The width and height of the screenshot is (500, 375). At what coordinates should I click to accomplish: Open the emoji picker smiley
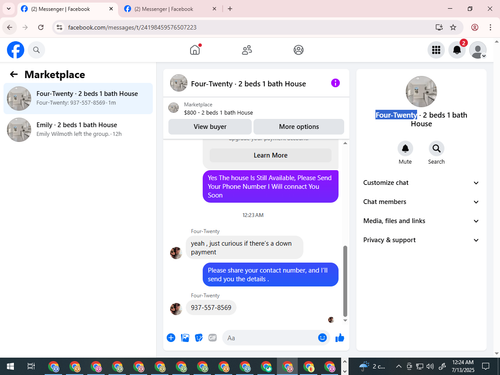click(322, 338)
